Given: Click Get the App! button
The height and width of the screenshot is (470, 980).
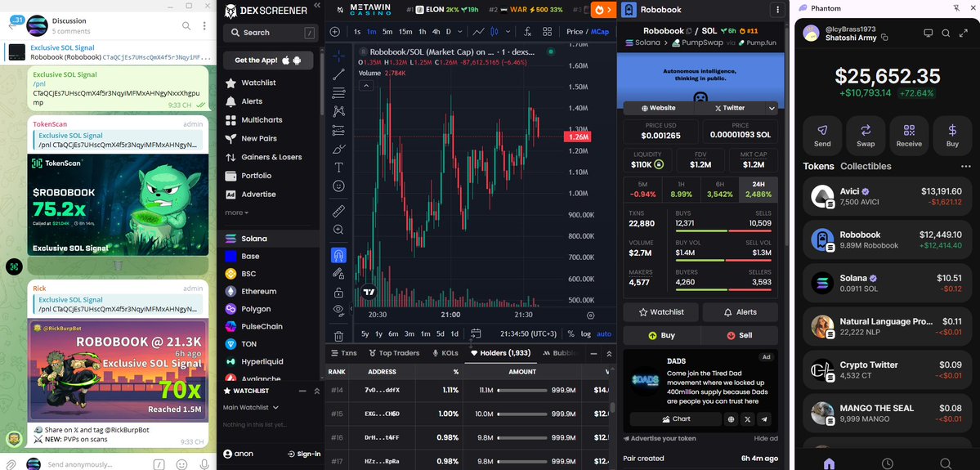Looking at the screenshot, I should pos(268,60).
